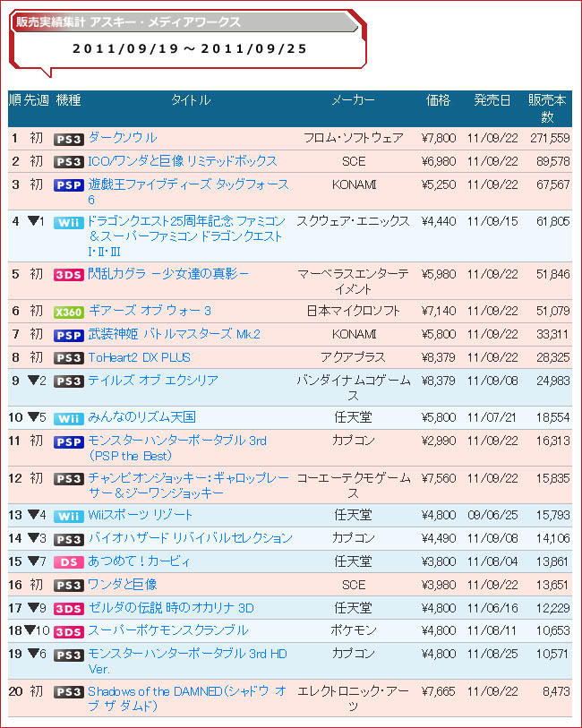The height and width of the screenshot is (728, 582).
Task: Click the sales figure 271,559
Action: click(550, 138)
